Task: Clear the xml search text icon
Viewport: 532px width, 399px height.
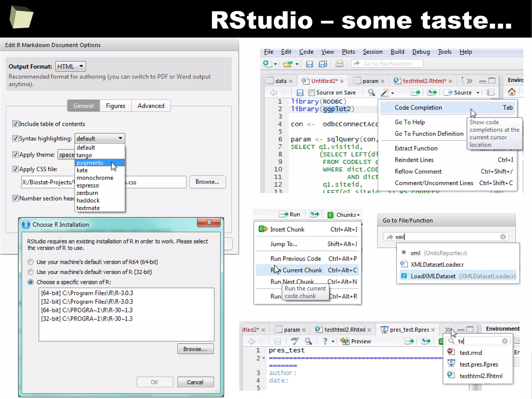Action: 503,237
